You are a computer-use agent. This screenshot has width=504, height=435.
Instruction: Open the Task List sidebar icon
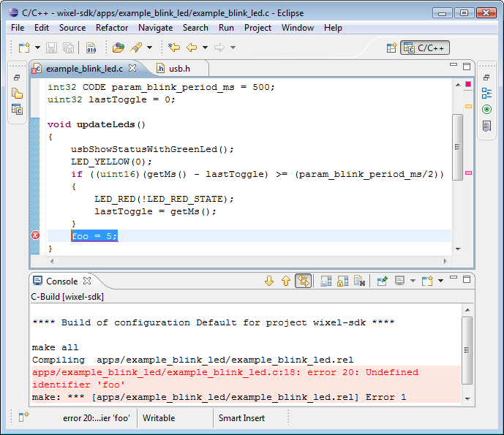click(x=486, y=126)
